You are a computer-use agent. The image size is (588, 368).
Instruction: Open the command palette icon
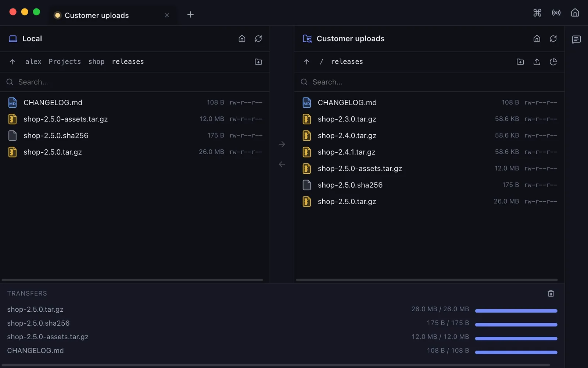537,13
